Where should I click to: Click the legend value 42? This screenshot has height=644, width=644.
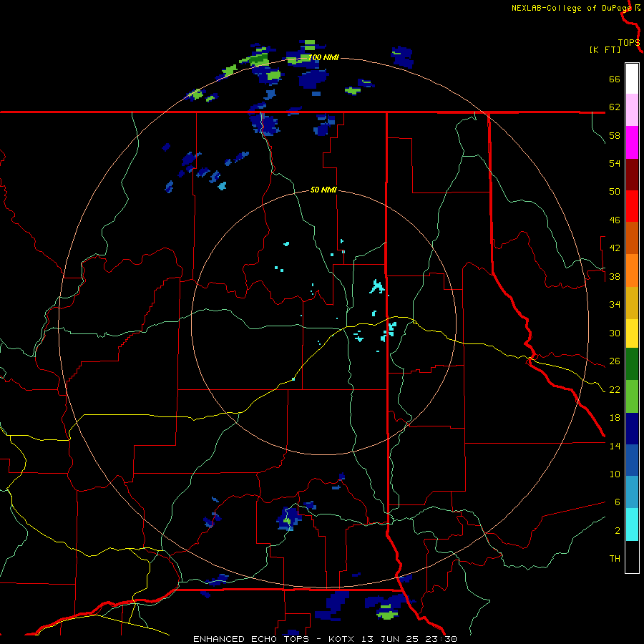(x=615, y=248)
